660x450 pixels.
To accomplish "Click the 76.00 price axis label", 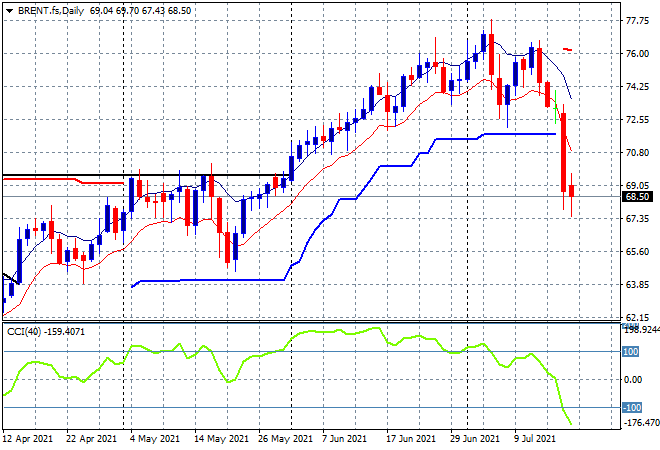I will pyautogui.click(x=637, y=53).
